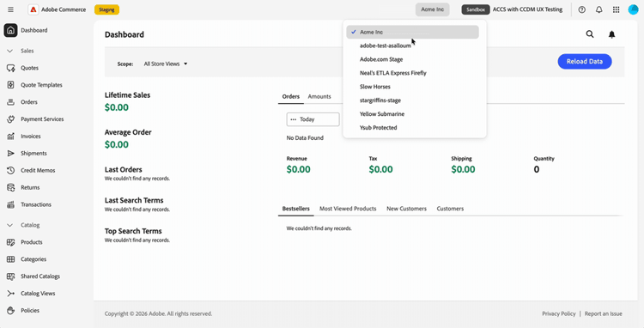This screenshot has width=644, height=328.
Task: Click the Payment Services sidebar icon
Action: [x=10, y=119]
